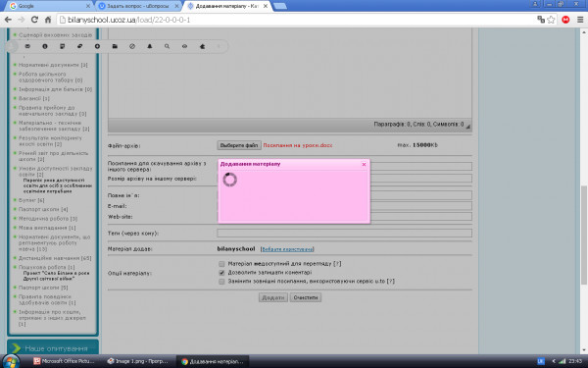The image size is (588, 368).
Task: Open Пошукова робота sidebar link
Action: click(46, 267)
